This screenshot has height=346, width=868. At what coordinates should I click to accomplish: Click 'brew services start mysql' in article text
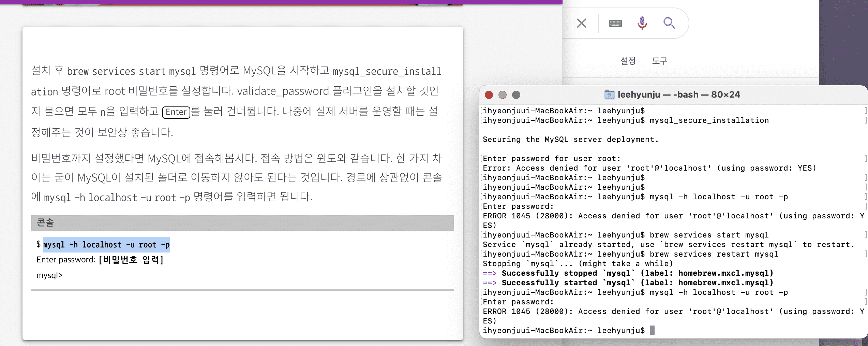(x=131, y=71)
